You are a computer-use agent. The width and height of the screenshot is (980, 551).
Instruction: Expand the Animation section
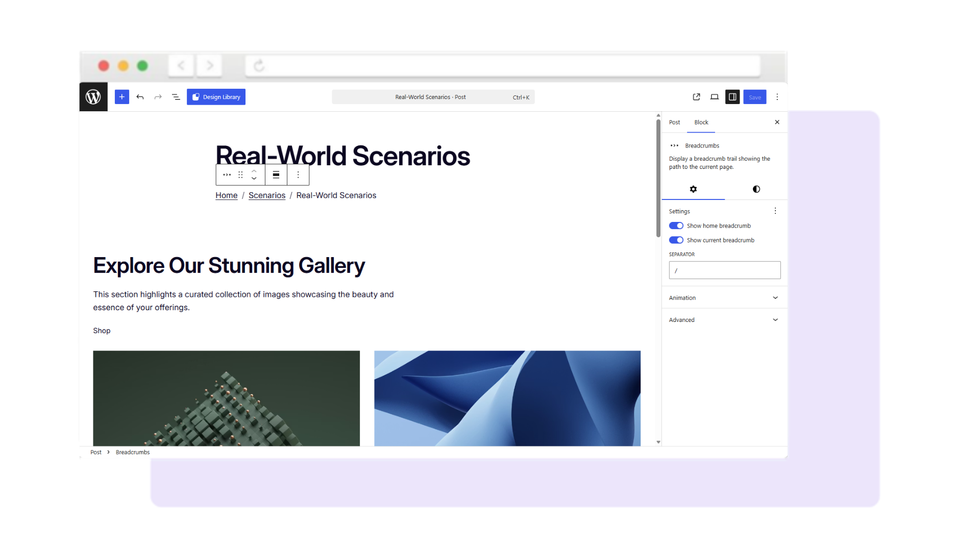(x=724, y=297)
